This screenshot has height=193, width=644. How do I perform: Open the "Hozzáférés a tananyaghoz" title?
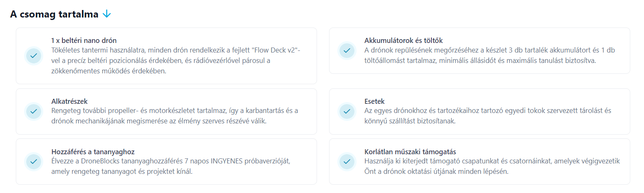click(x=93, y=151)
